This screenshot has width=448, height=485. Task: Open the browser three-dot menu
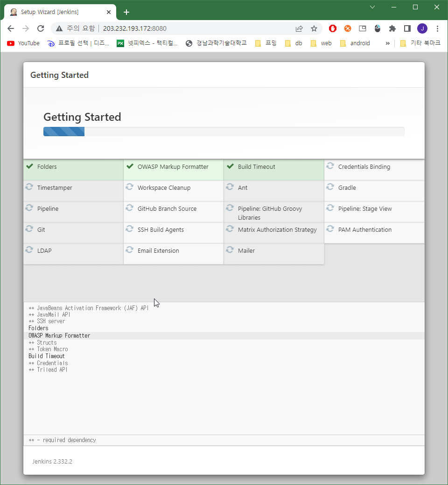click(x=437, y=28)
